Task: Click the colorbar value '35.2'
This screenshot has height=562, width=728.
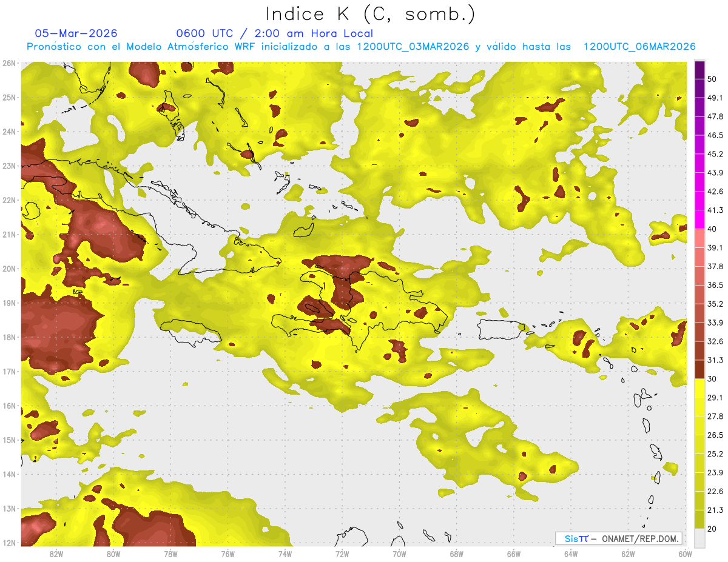Action: (x=715, y=304)
